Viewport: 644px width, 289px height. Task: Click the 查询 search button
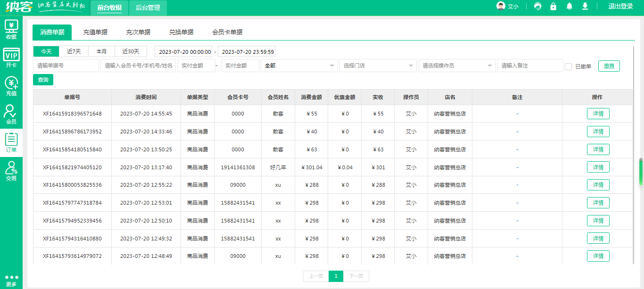[x=43, y=80]
